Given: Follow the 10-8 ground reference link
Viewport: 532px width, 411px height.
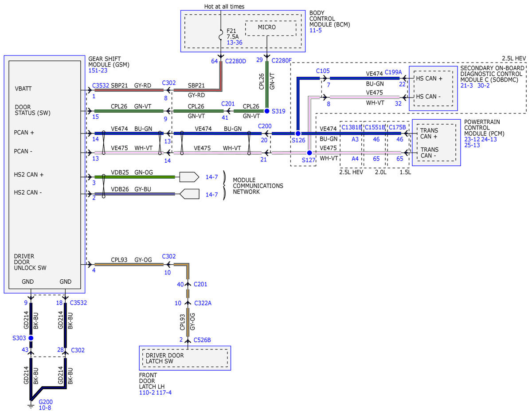Looking at the screenshot, I should (45, 408).
